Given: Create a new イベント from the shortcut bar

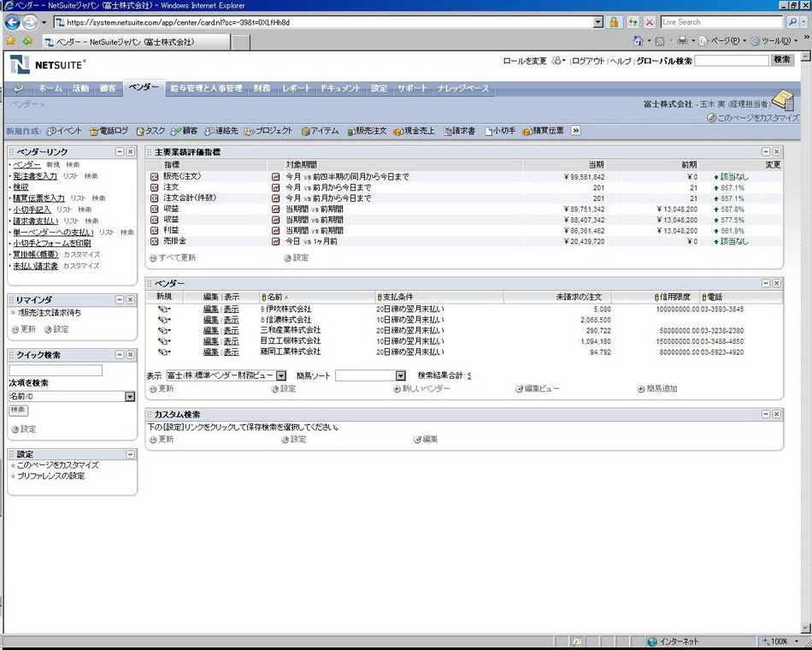Looking at the screenshot, I should [x=64, y=131].
